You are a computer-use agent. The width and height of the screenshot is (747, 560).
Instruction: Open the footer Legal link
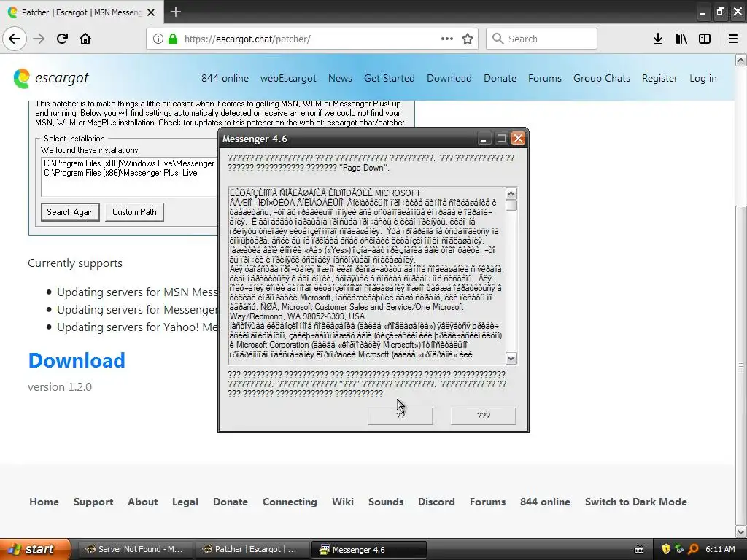[185, 502]
